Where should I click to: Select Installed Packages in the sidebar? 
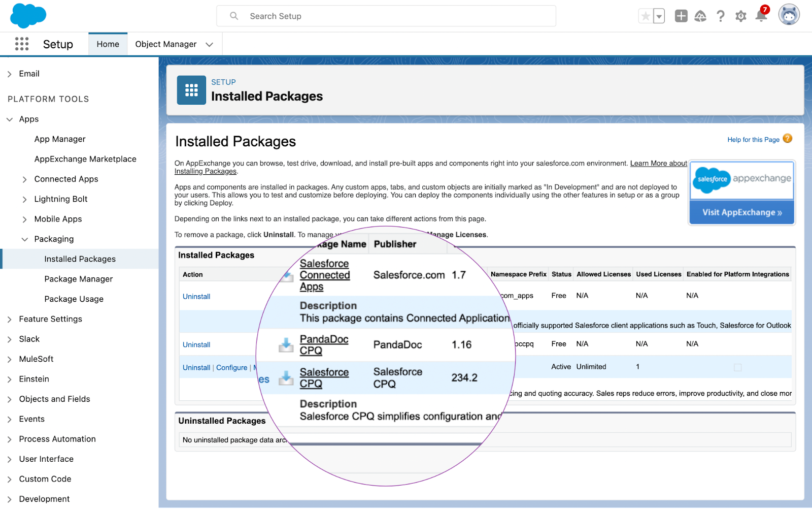tap(80, 259)
